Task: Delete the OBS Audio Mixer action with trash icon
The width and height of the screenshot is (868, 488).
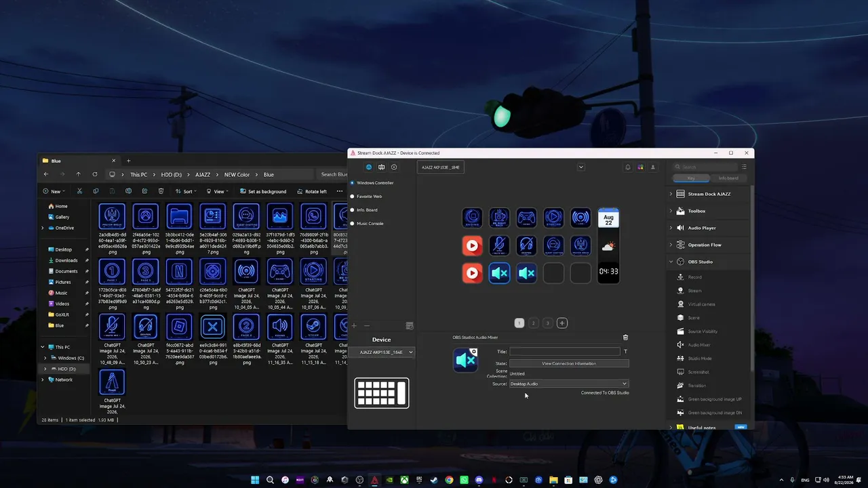Action: 625,338
